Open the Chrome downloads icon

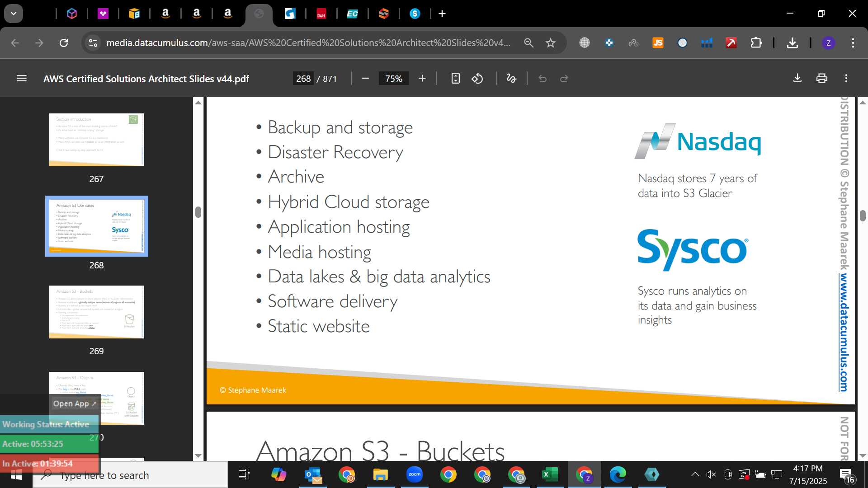[792, 43]
